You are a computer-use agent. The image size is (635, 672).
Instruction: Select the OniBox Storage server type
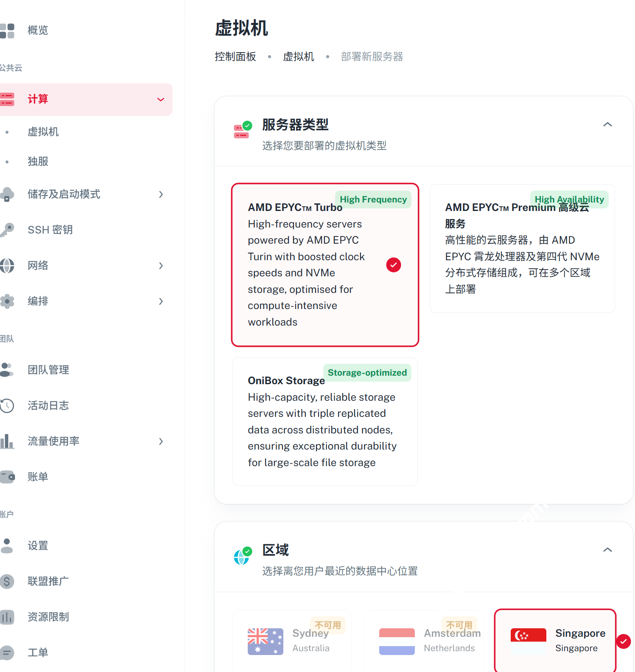pos(324,422)
